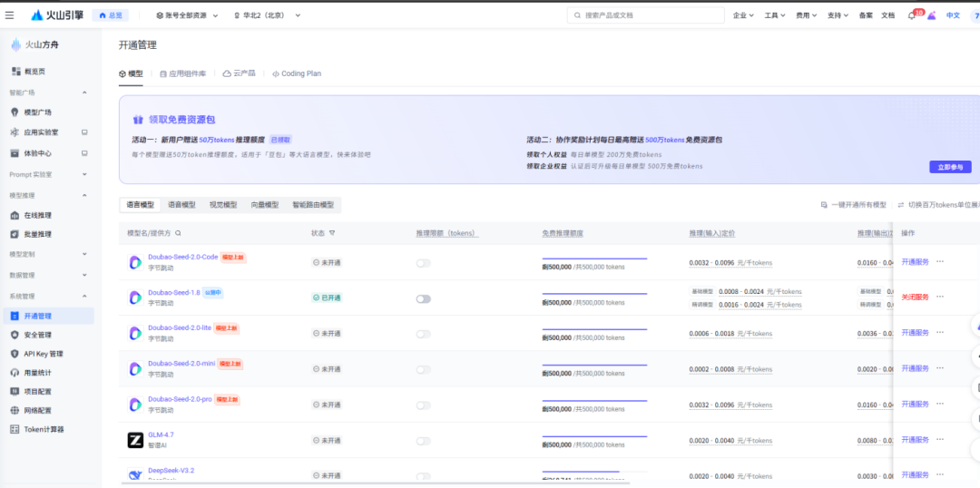Click the purple AI assistant icon
This screenshot has height=488, width=980.
tap(932, 15)
